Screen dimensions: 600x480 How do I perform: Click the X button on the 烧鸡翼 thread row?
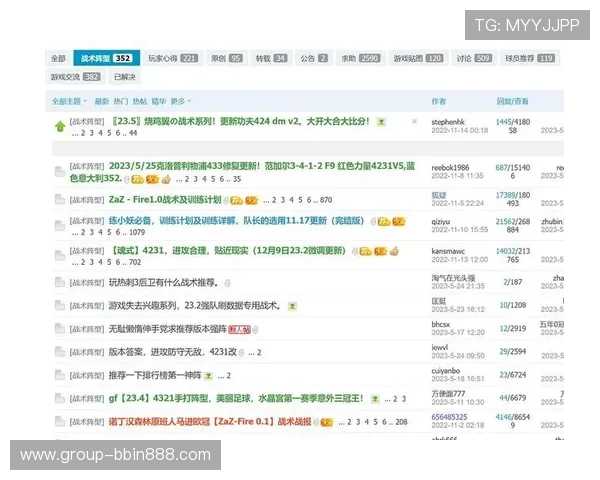coord(414,121)
